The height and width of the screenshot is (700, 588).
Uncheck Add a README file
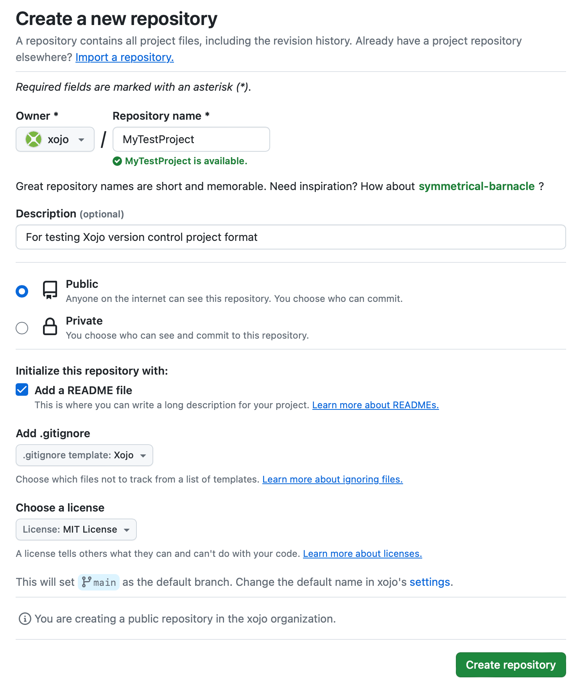click(22, 389)
